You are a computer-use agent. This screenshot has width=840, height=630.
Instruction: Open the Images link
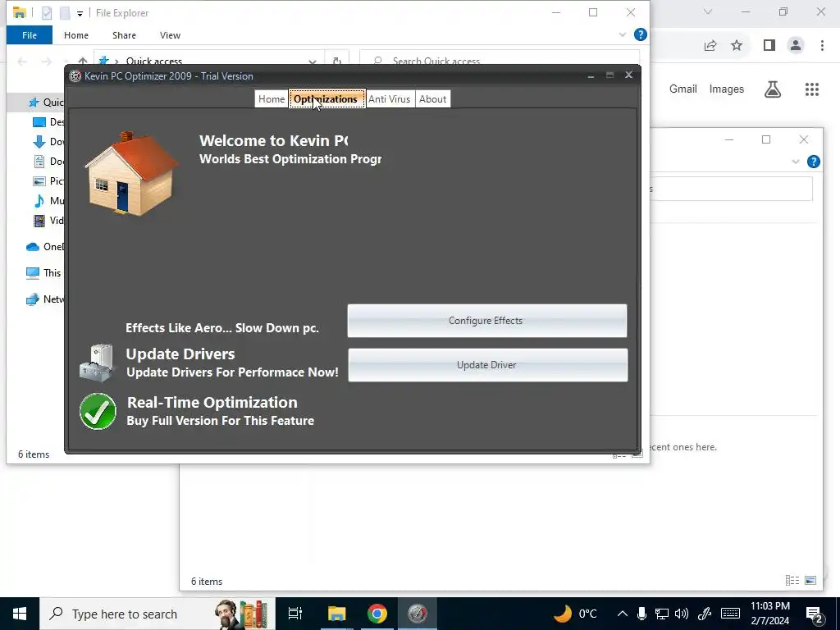pos(727,89)
